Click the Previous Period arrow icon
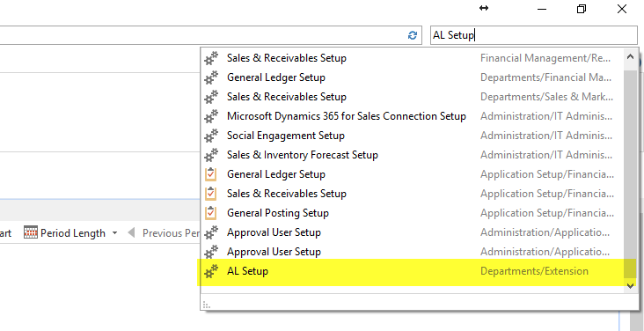The height and width of the screenshot is (331, 644). point(131,232)
